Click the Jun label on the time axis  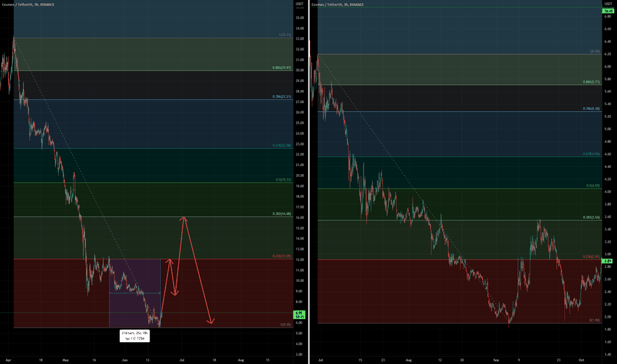point(124,360)
